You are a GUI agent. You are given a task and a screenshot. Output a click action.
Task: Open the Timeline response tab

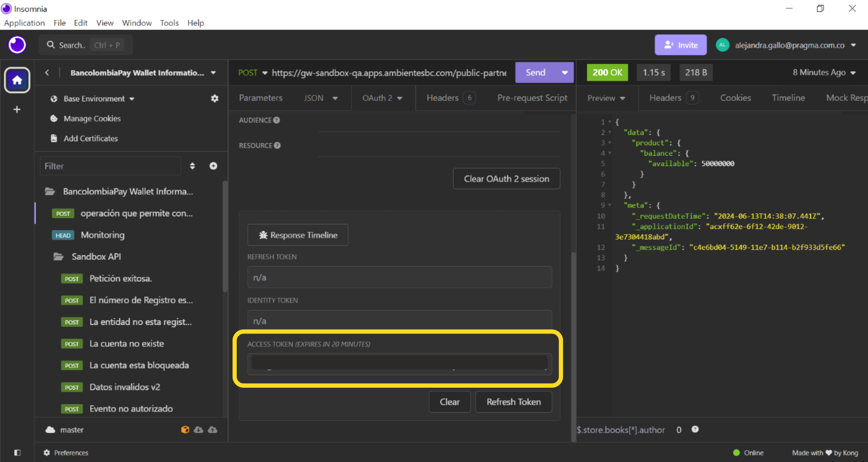pyautogui.click(x=788, y=98)
